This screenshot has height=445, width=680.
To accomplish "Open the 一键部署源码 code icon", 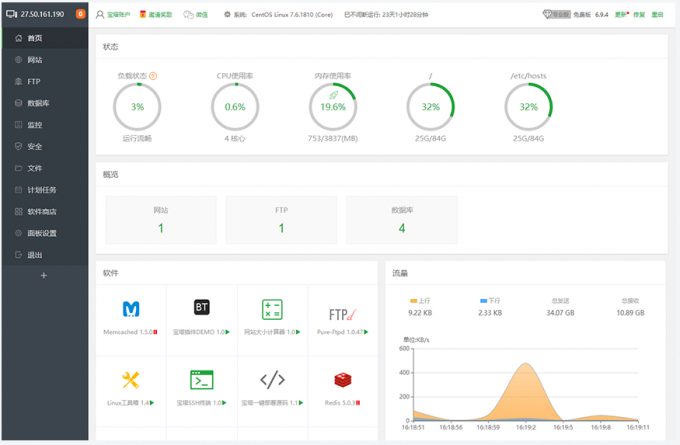I will (x=272, y=379).
